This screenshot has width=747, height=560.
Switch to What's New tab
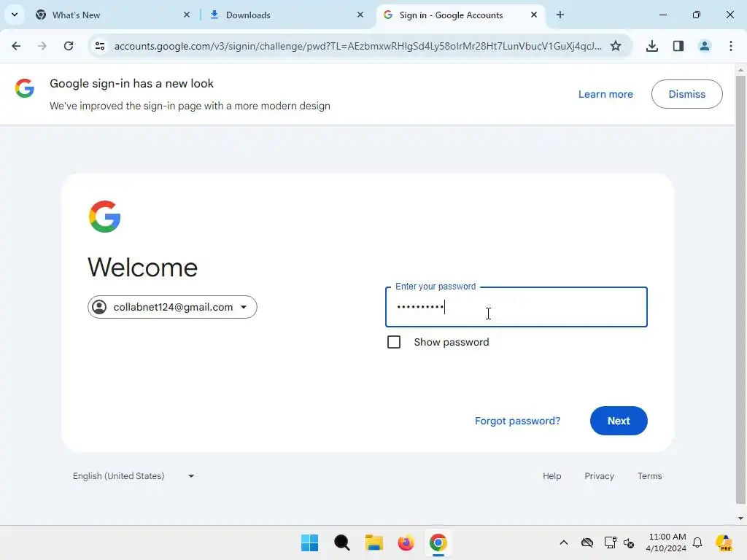pos(112,15)
